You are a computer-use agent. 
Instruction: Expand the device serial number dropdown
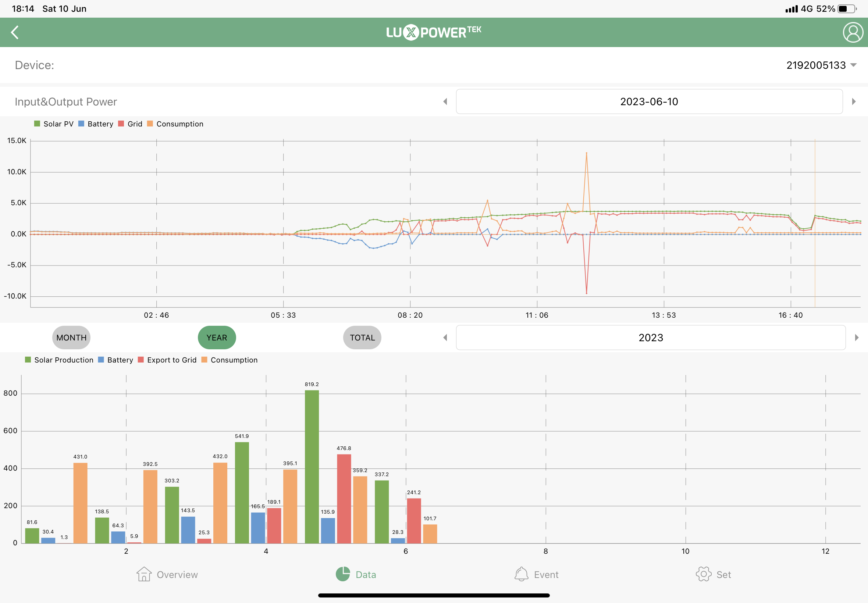pos(821,65)
